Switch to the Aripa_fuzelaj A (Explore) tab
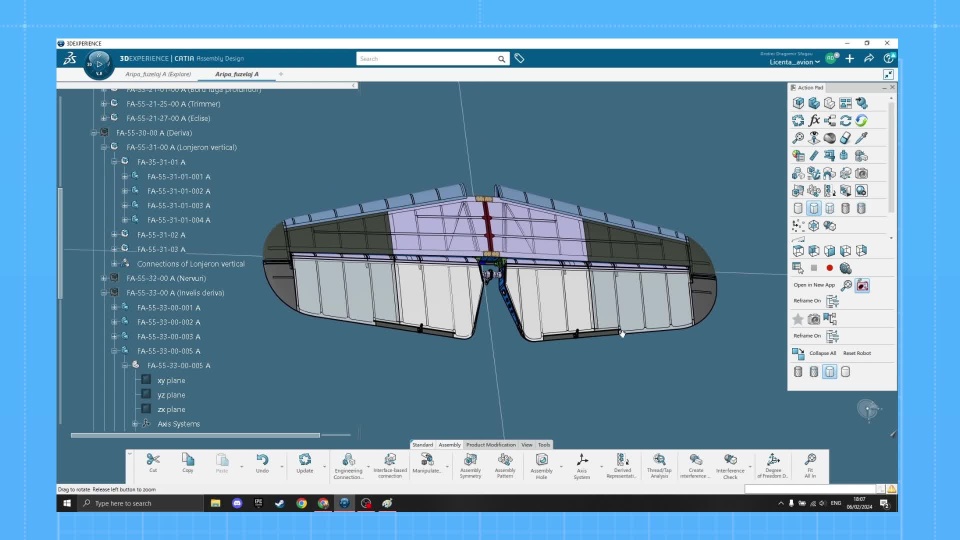 point(158,74)
